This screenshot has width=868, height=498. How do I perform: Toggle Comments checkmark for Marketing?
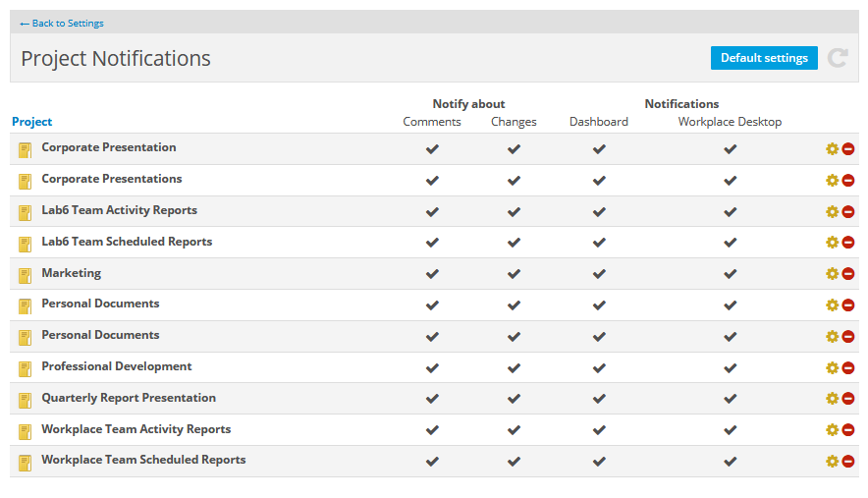432,274
